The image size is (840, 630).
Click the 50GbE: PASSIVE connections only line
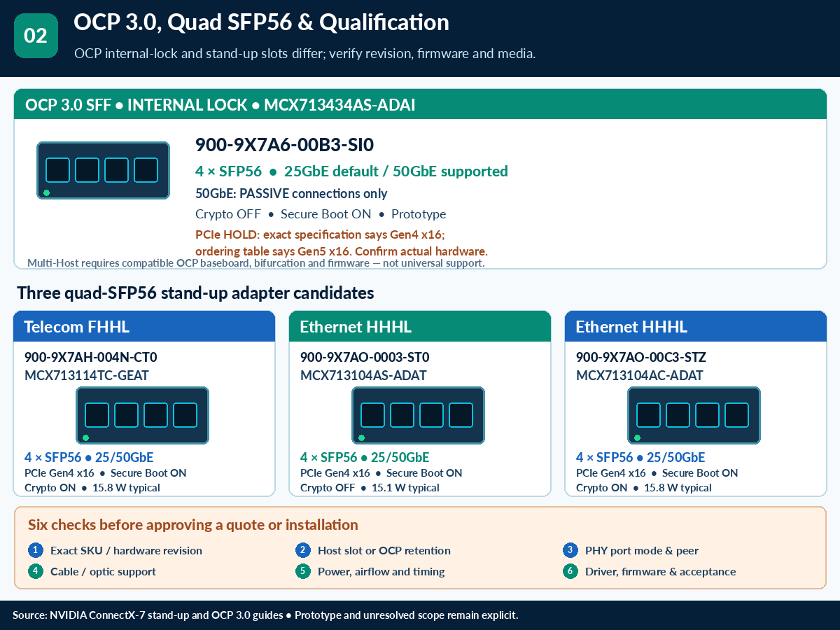click(x=291, y=194)
